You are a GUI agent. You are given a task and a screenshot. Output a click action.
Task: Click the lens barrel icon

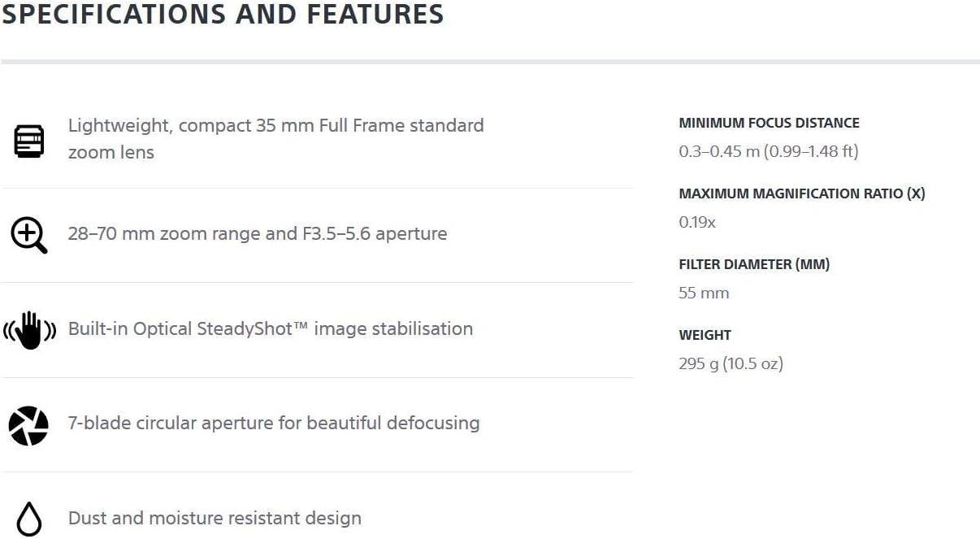[29, 141]
